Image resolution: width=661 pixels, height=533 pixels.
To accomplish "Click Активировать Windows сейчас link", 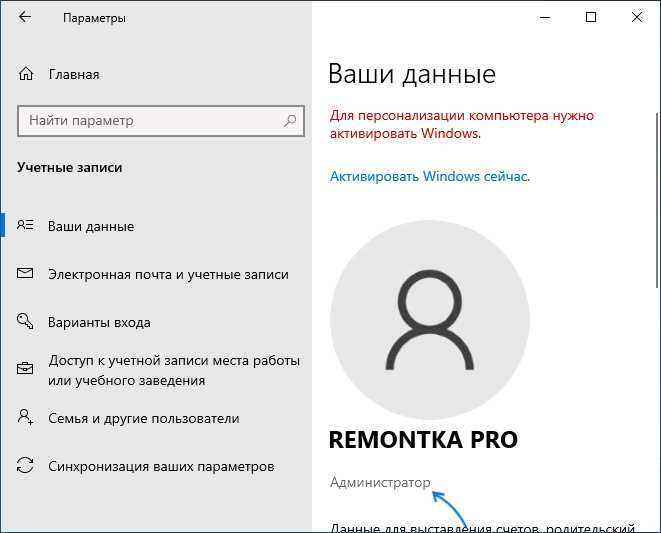I will pos(430,176).
